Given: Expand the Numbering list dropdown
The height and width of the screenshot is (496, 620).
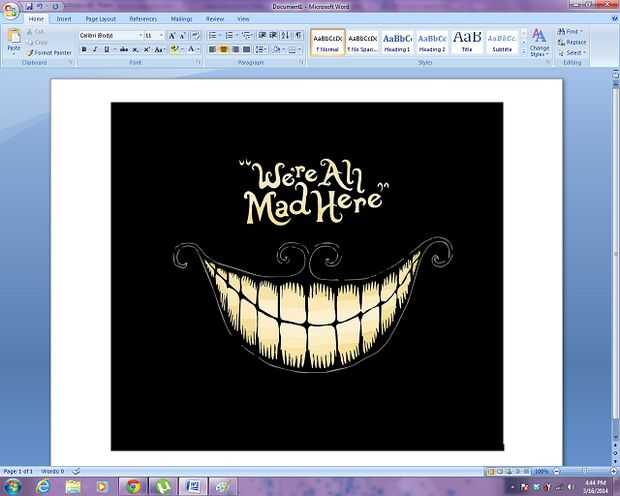Looking at the screenshot, I should pos(237,36).
